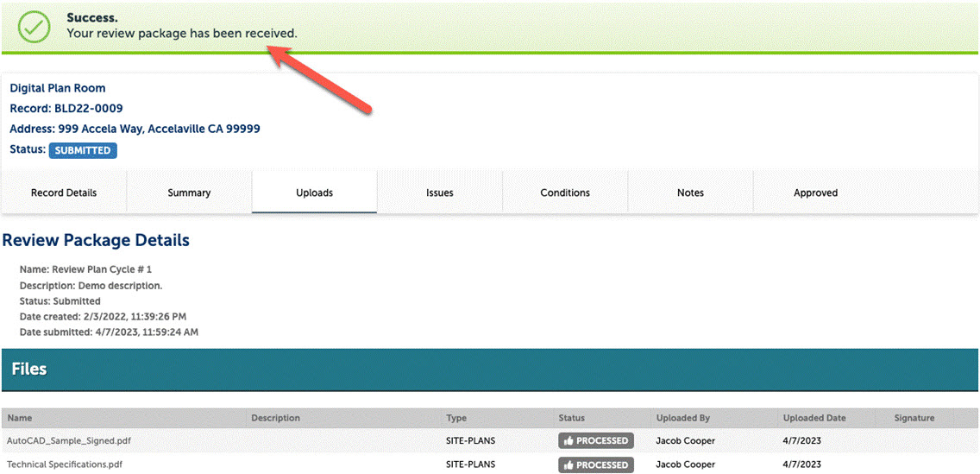Select the Uploads tab

coord(314,193)
